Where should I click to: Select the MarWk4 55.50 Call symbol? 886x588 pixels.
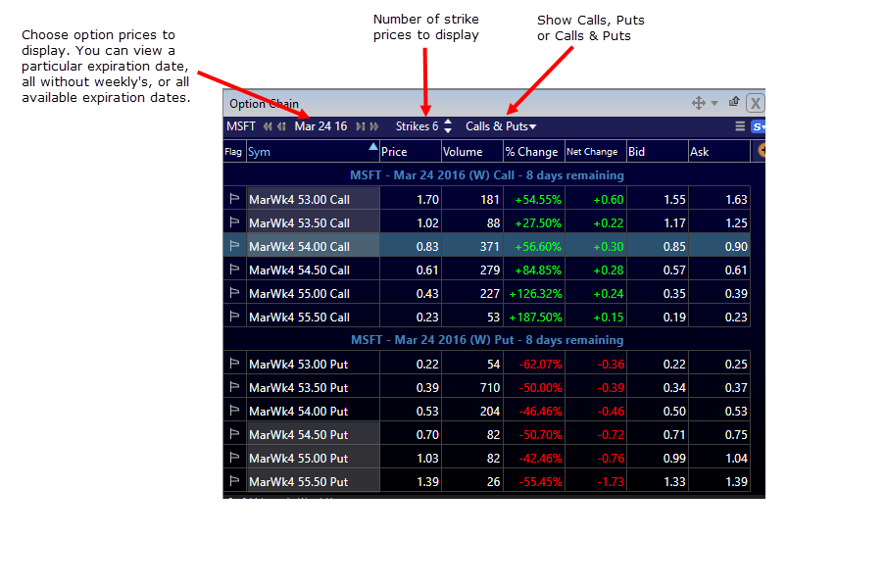[x=313, y=317]
